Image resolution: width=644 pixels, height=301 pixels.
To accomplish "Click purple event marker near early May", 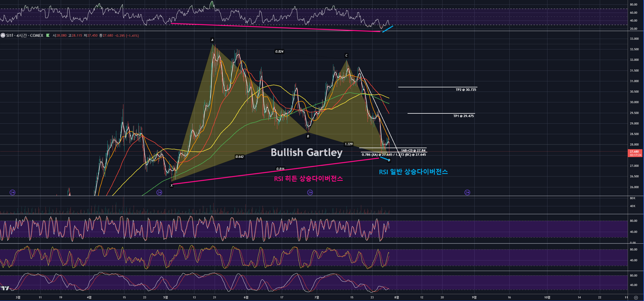I will (x=159, y=192).
